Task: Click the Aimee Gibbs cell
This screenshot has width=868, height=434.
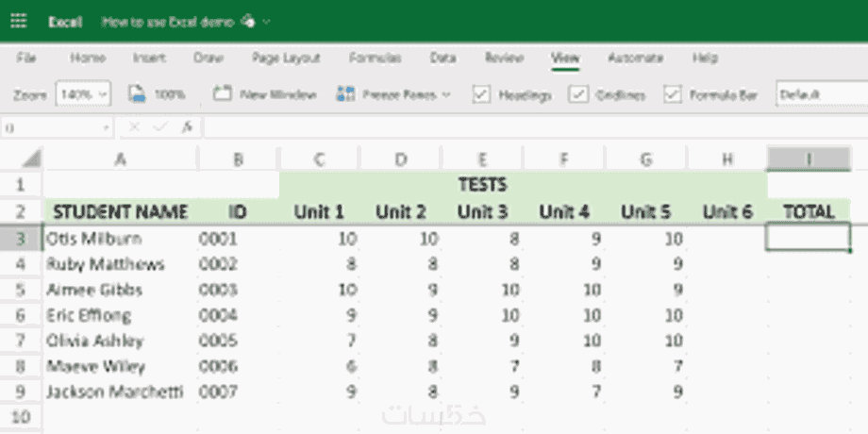Action: tap(120, 290)
